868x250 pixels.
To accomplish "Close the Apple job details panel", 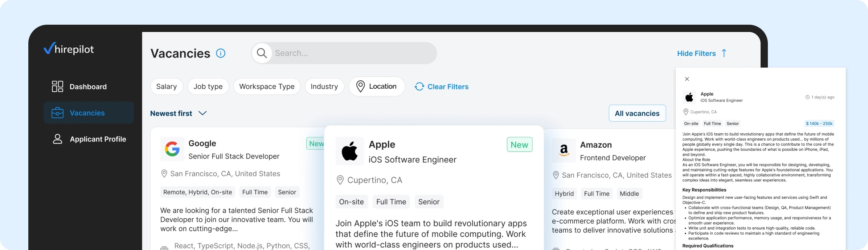I will click(687, 79).
